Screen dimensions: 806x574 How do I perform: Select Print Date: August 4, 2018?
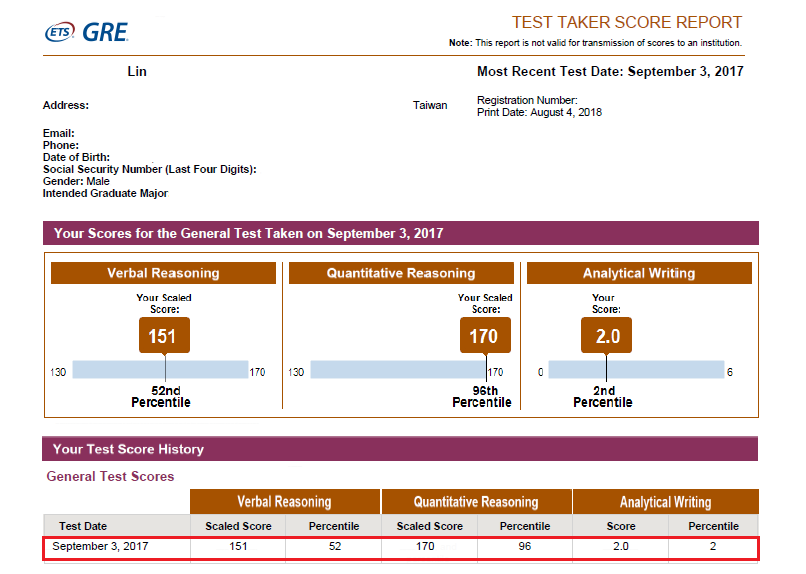[x=539, y=113]
